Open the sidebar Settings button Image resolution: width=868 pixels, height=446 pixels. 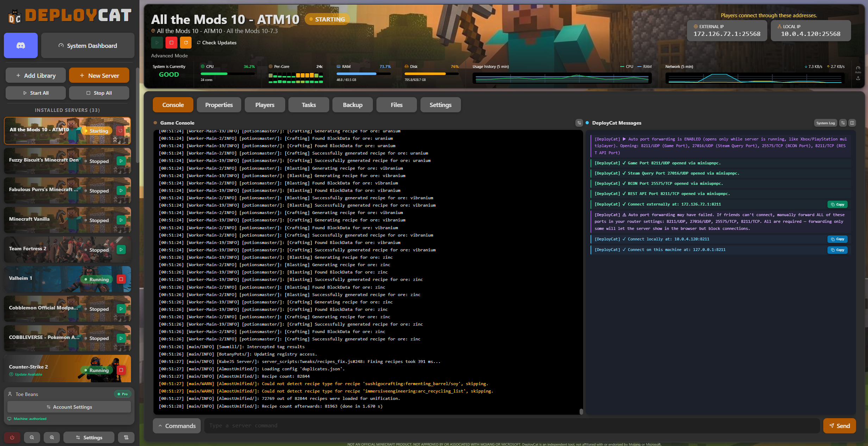click(x=89, y=438)
